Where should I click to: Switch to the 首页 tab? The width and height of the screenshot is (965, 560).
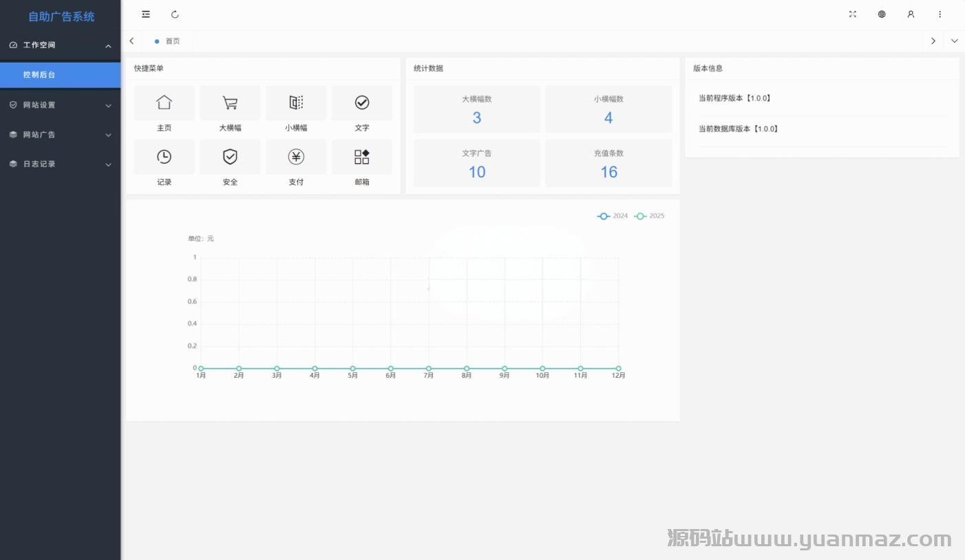point(168,41)
